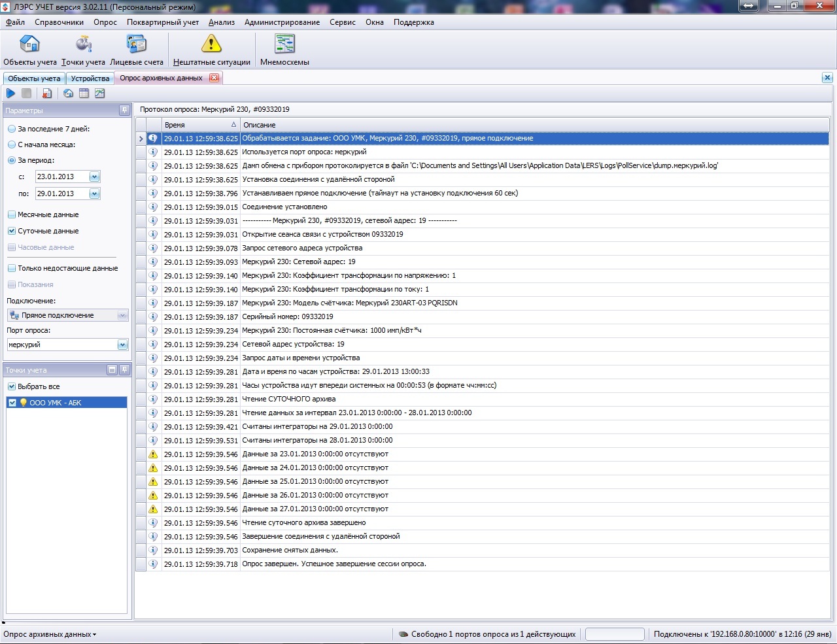Image resolution: width=837 pixels, height=644 pixels.
Task: Start polling with the blue play icon
Action: [10, 93]
